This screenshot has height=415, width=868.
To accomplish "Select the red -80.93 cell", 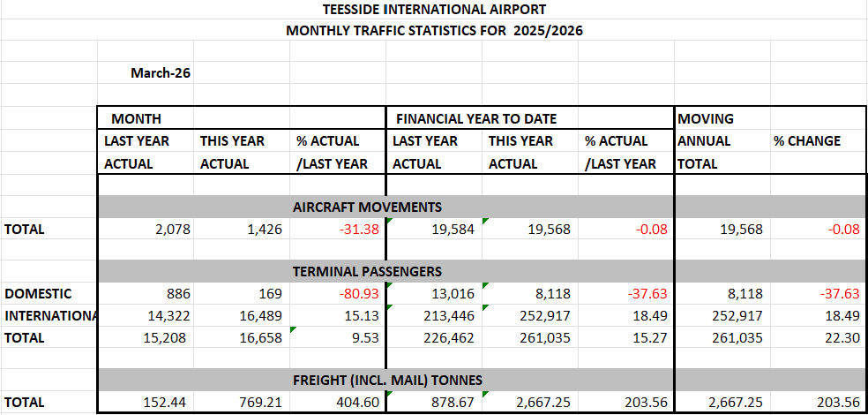I will (337, 294).
